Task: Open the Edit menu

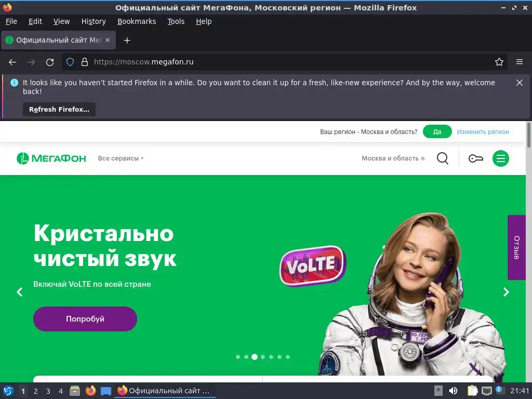Action: tap(35, 21)
